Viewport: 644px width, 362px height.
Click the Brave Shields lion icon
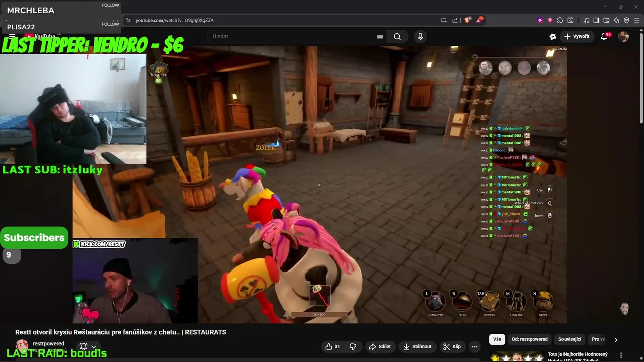coord(467,20)
